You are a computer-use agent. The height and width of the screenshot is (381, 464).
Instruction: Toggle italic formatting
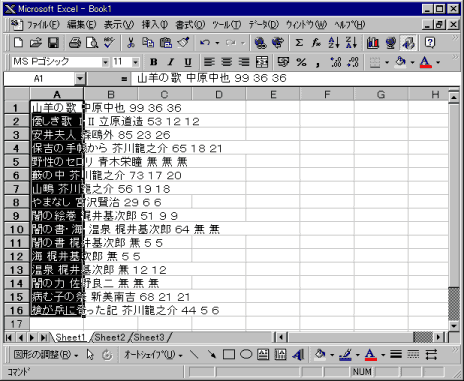171,62
